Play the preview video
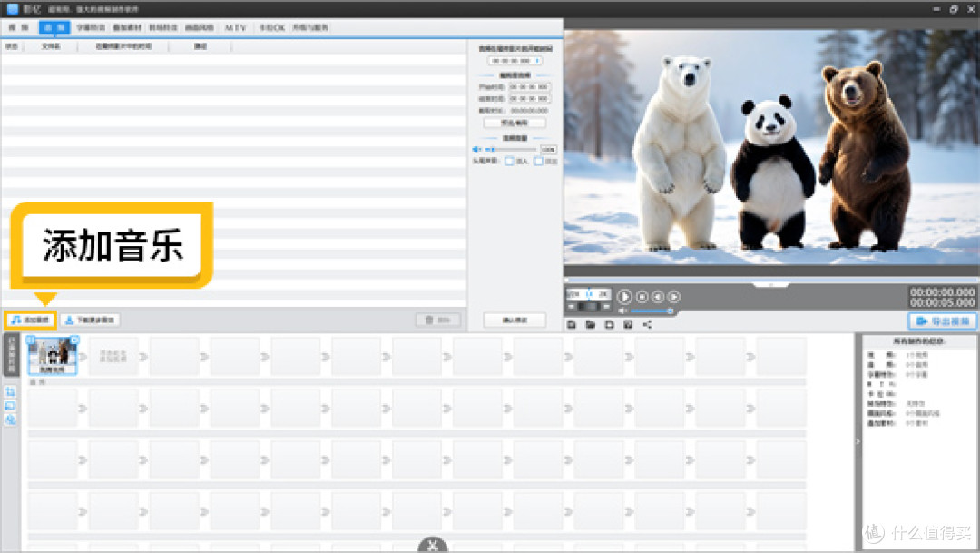The width and height of the screenshot is (980, 553). [623, 297]
